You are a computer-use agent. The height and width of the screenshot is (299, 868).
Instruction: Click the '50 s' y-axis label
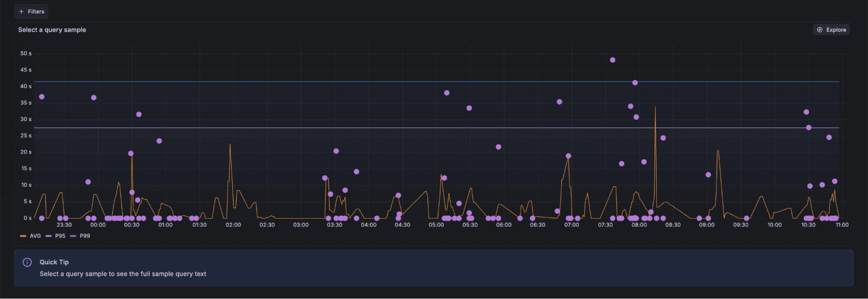point(26,54)
